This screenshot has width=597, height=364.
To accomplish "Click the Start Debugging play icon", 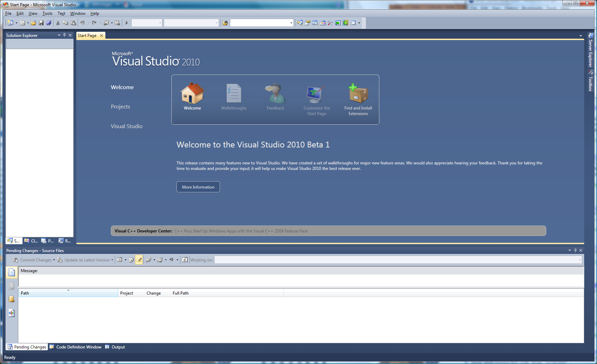I will 127,23.
